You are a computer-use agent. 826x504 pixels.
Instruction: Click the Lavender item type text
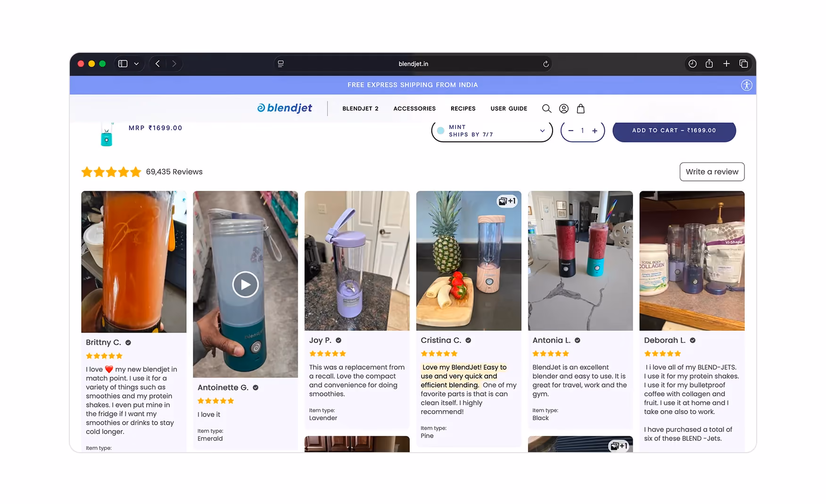tap(323, 418)
